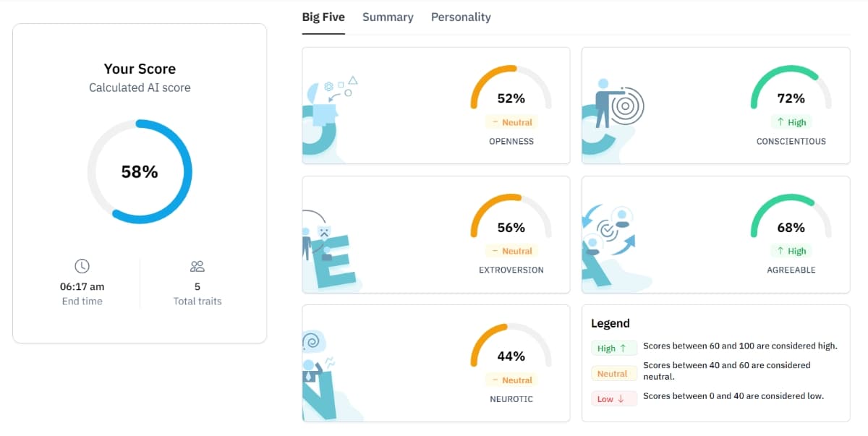868x436 pixels.
Task: Click the High badge under 72%
Action: [791, 122]
